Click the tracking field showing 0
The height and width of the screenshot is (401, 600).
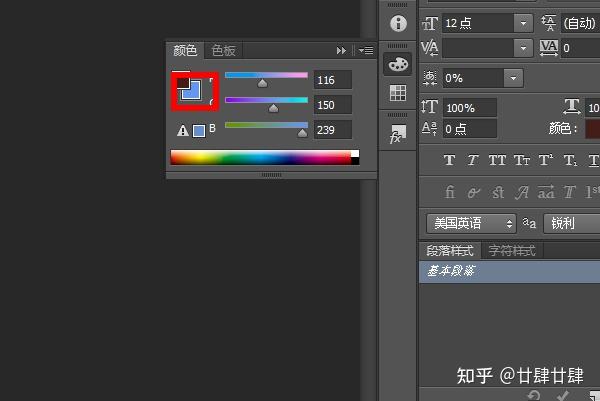click(x=580, y=48)
